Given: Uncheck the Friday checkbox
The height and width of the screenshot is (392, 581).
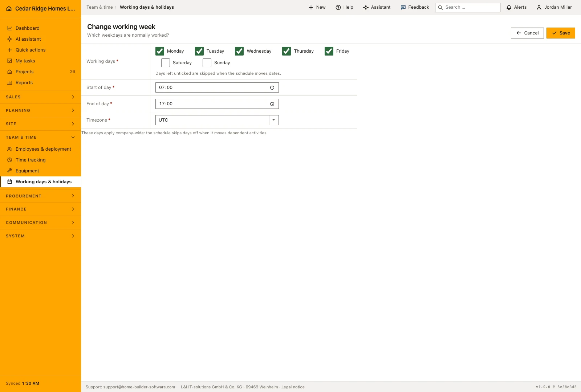Looking at the screenshot, I should (x=329, y=51).
